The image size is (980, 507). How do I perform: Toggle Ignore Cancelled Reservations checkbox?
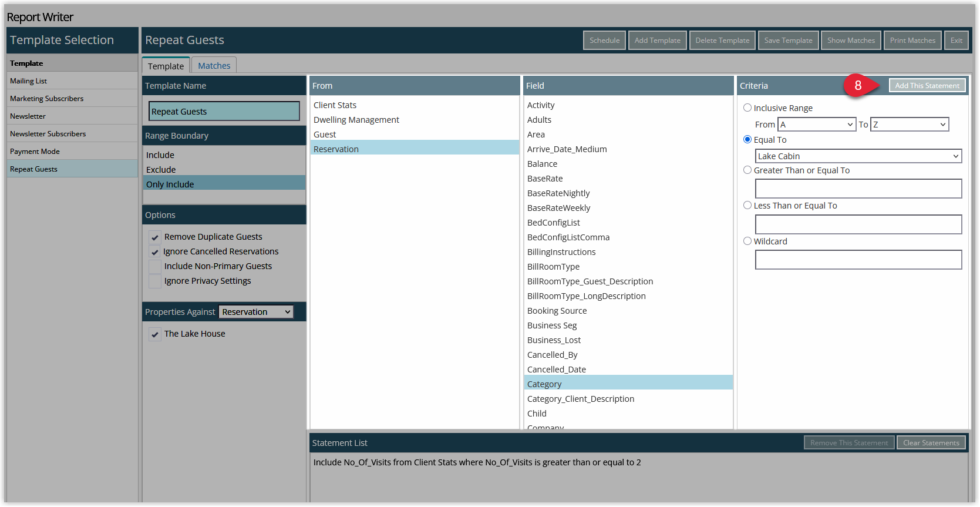155,252
